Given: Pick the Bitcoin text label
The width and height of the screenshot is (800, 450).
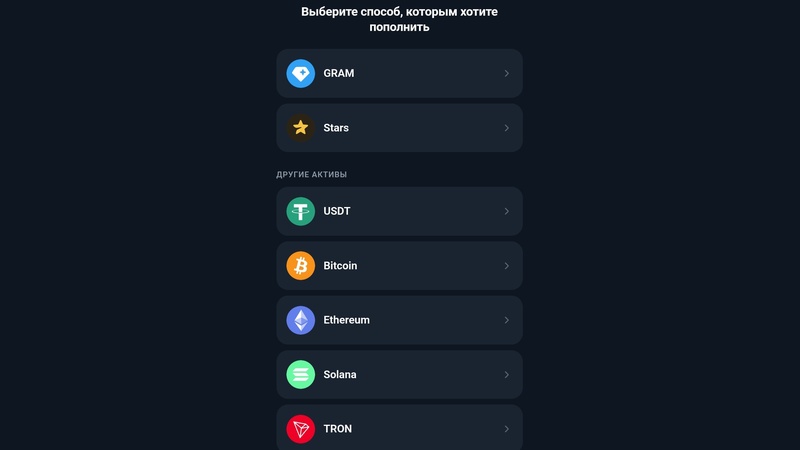Looking at the screenshot, I should (x=340, y=266).
